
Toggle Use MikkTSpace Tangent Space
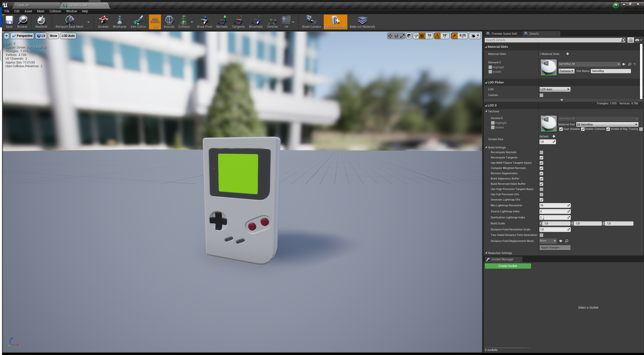coord(541,163)
